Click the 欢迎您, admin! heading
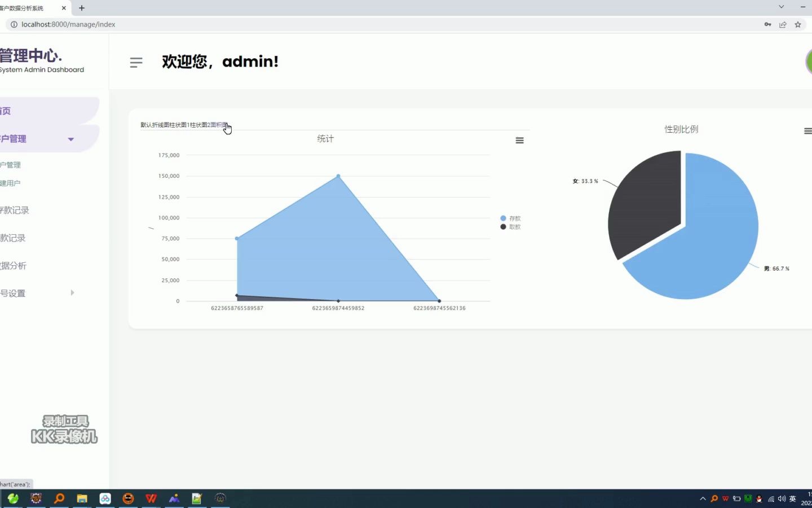The height and width of the screenshot is (508, 812). pyautogui.click(x=220, y=62)
